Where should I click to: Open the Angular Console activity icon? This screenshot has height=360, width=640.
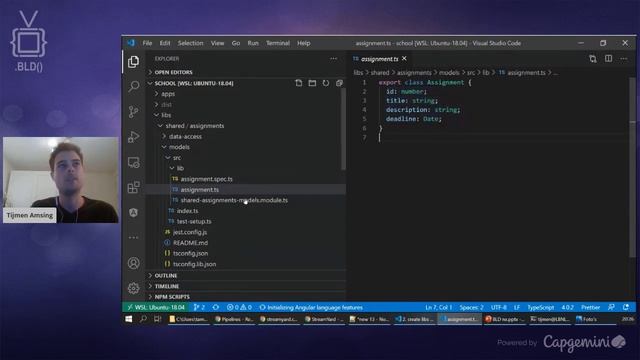point(133,212)
